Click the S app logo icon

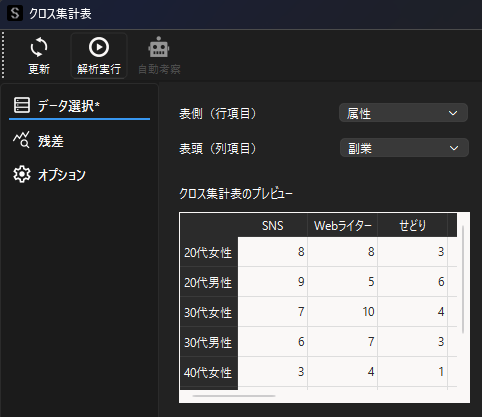point(15,13)
